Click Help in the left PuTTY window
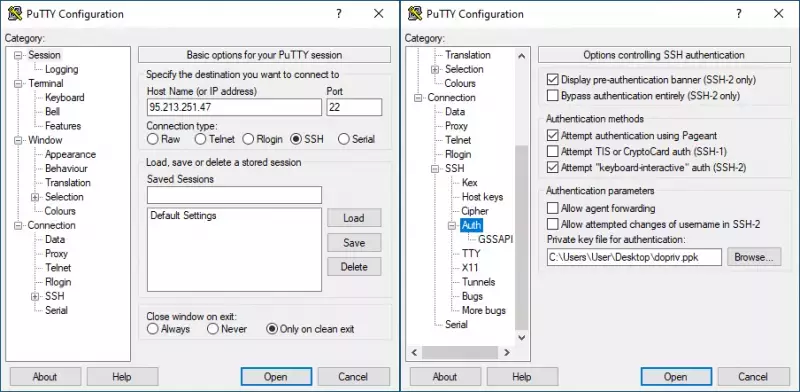Viewport: 800px width, 392px height. coord(122,377)
